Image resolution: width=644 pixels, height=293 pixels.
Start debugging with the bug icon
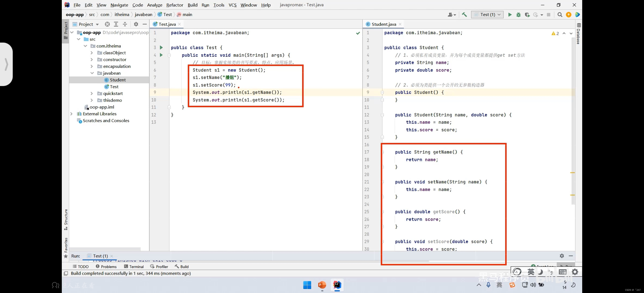tap(519, 14)
